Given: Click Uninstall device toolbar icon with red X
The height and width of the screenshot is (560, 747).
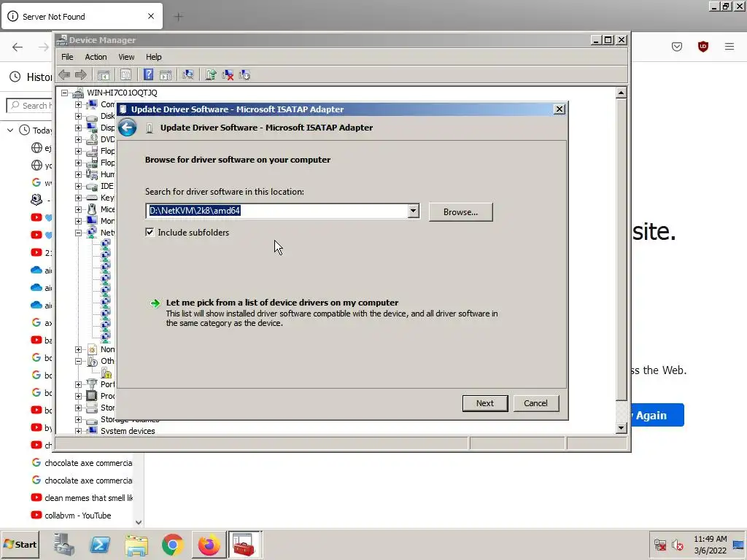Looking at the screenshot, I should [228, 75].
